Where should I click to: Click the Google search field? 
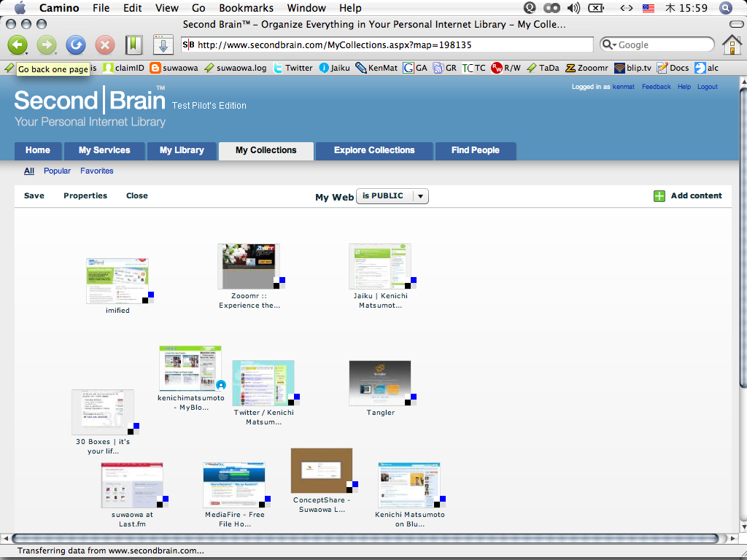tap(657, 44)
